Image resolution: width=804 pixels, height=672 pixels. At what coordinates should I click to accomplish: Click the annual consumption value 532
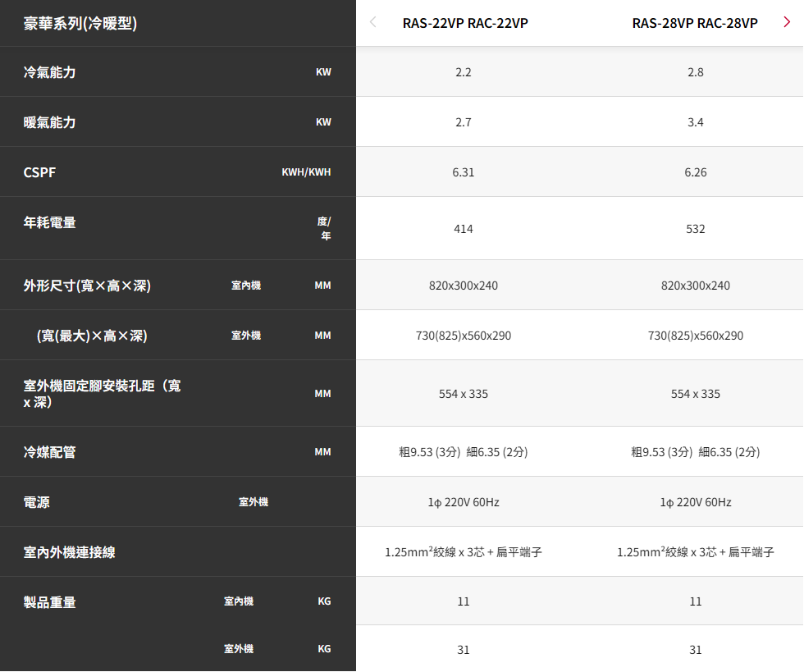pos(695,229)
